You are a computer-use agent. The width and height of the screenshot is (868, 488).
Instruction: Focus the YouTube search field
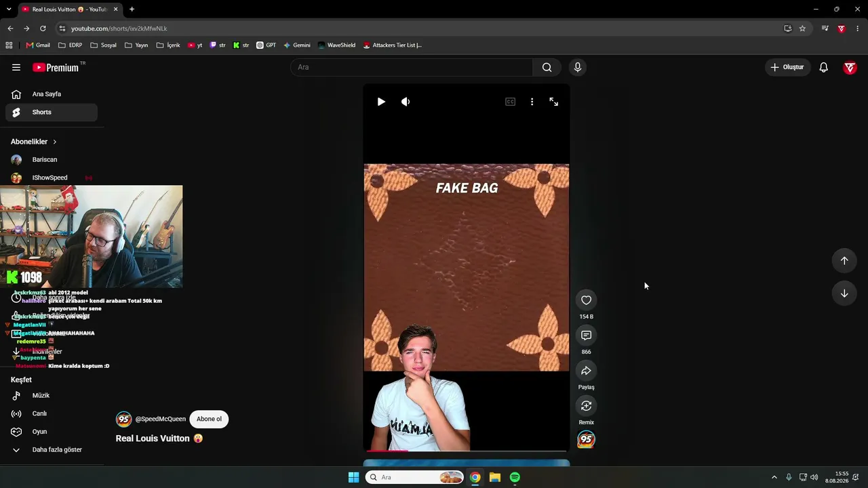coord(412,67)
